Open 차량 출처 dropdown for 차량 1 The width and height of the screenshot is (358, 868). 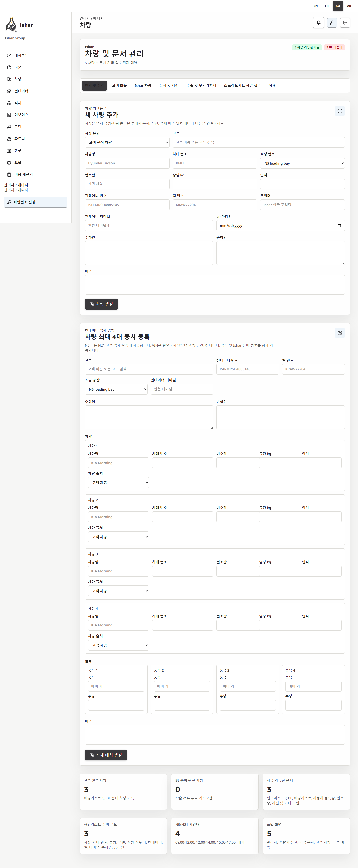tap(118, 482)
